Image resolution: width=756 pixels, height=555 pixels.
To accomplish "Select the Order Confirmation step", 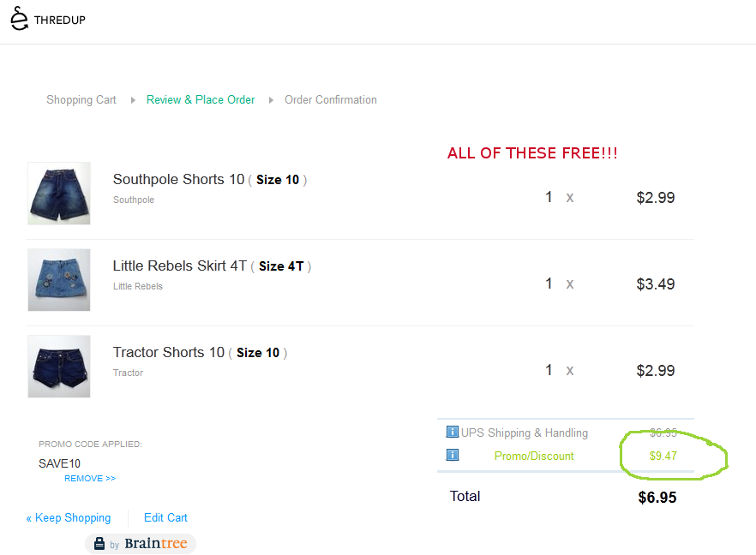I will pos(331,99).
